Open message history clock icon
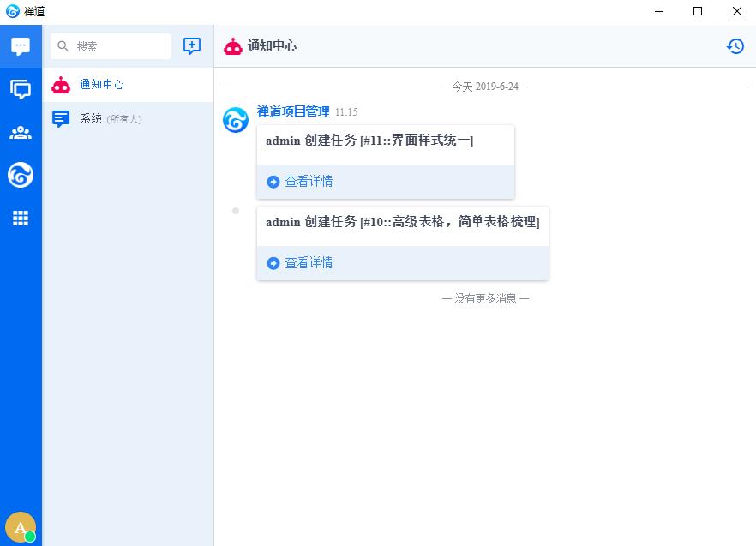 pos(735,46)
